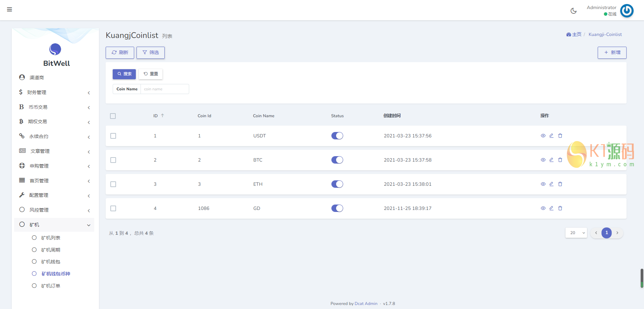Edit the BTC coin row

[551, 160]
